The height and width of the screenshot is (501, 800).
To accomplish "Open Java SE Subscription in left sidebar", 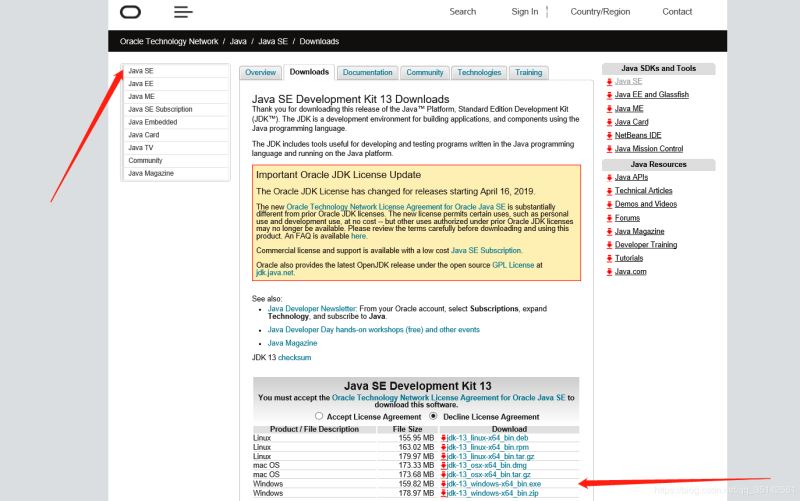I will (x=177, y=109).
